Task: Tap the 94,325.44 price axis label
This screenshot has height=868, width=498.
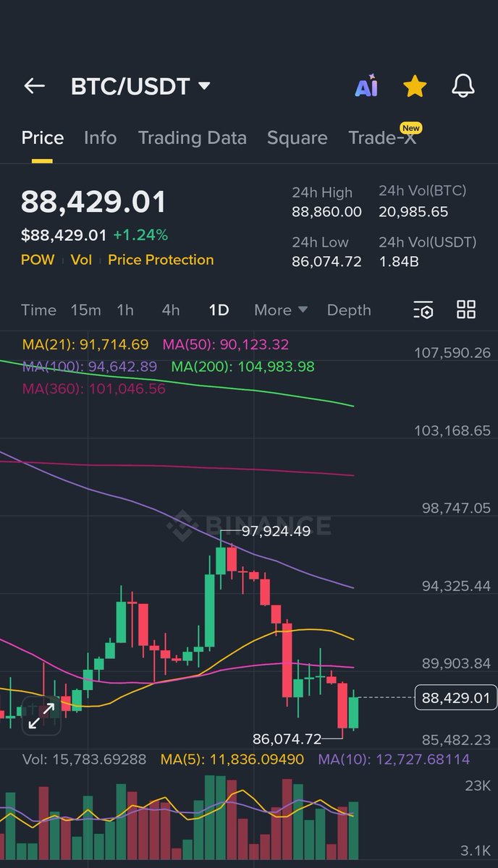Action: [456, 585]
